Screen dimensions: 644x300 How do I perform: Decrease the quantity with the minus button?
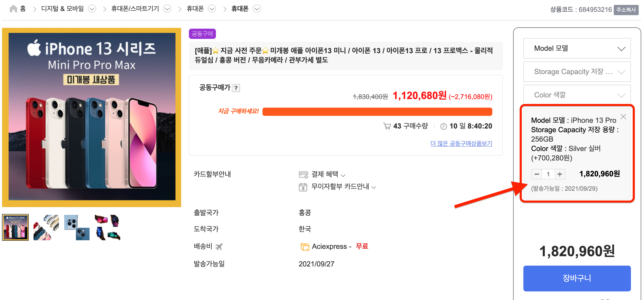point(536,174)
